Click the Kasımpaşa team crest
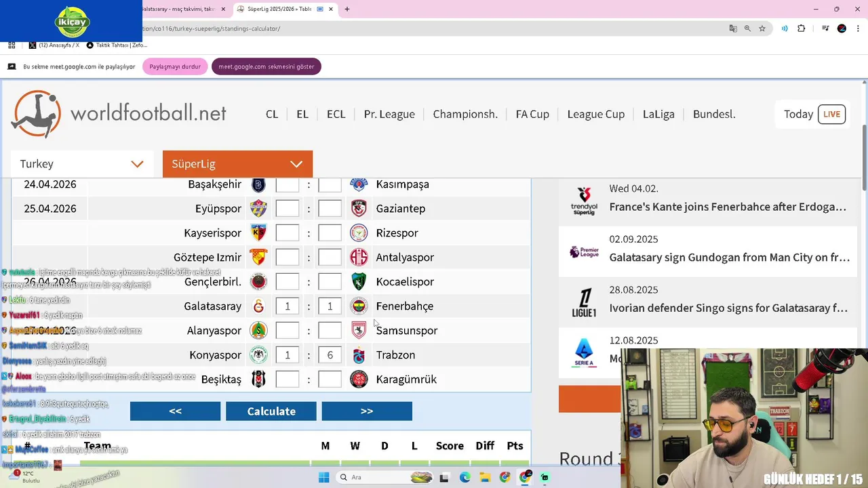This screenshot has height=488, width=868. click(x=359, y=184)
